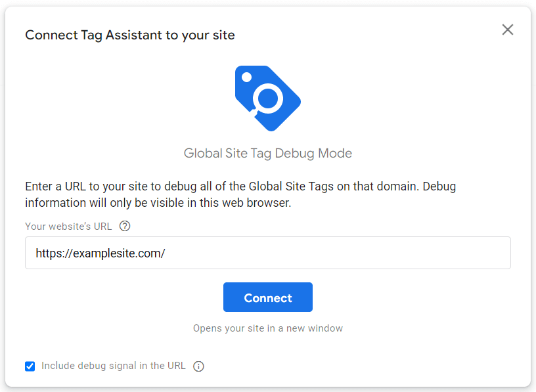Click the circular info symbol after the checkbox label
Image resolution: width=536 pixels, height=392 pixels.
(198, 366)
